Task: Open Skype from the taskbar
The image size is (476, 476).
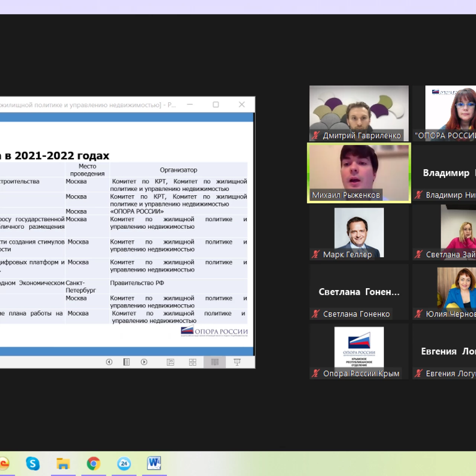Action: [x=33, y=463]
